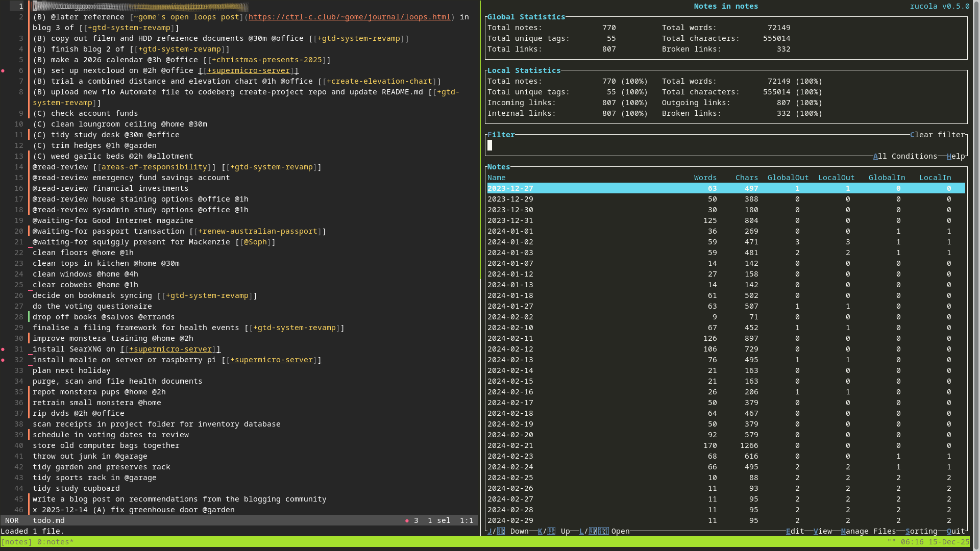
Task: Click the red diagnostics count indicator in statusline
Action: 411,521
